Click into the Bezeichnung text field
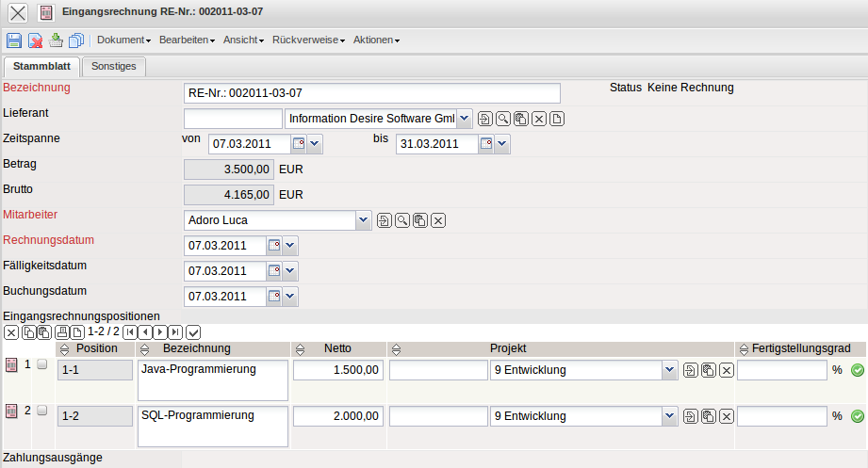Image resolution: width=868 pixels, height=468 pixels. click(371, 93)
